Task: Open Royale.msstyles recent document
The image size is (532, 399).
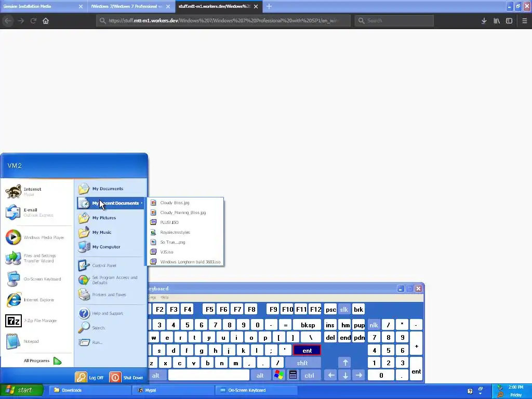Action: click(185, 232)
